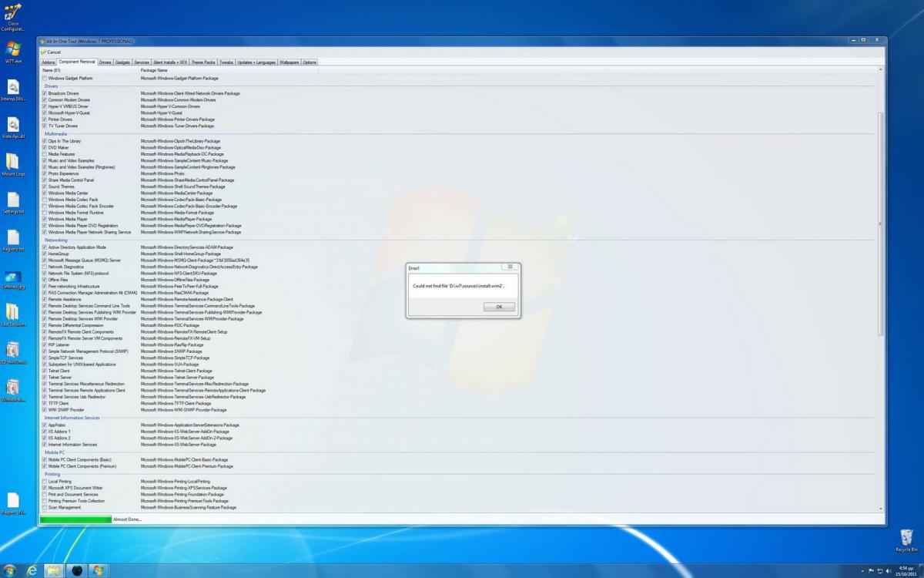Close the Error dialog with its X
The height and width of the screenshot is (578, 924).
(x=509, y=267)
